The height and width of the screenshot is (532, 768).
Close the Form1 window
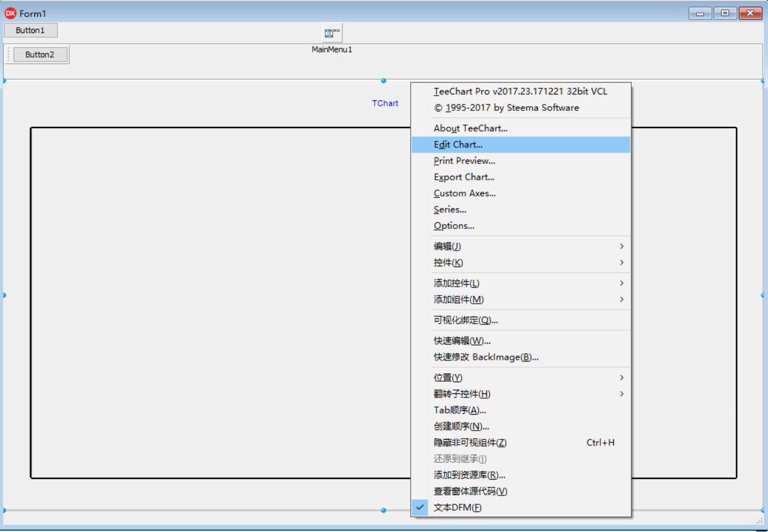click(x=750, y=13)
